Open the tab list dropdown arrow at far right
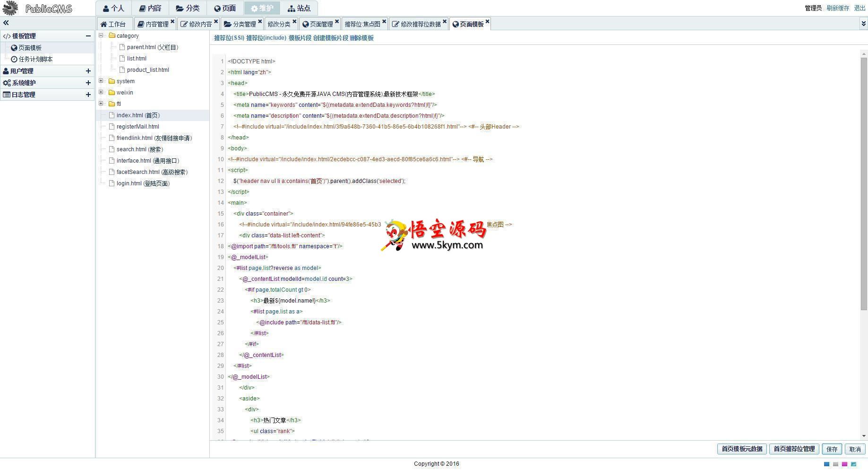Image resolution: width=868 pixels, height=470 pixels. [863, 23]
